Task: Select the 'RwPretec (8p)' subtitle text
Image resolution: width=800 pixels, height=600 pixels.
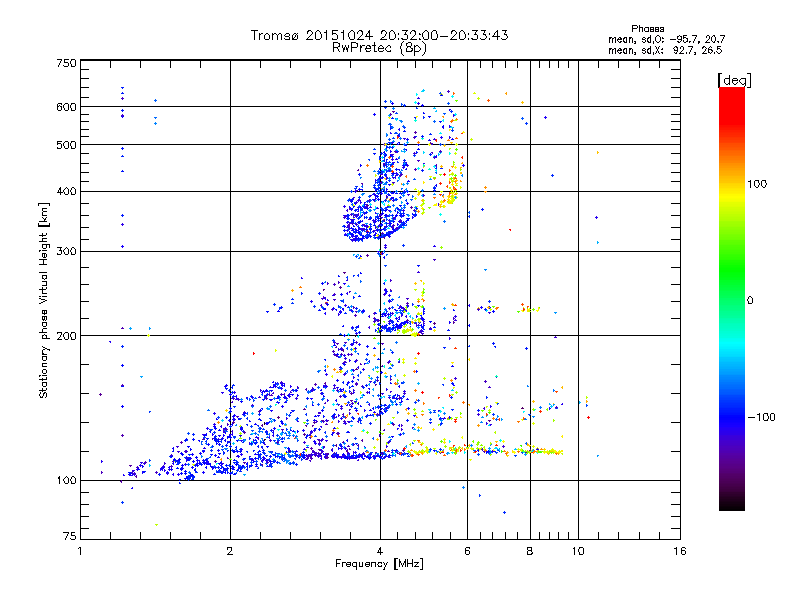Action: [379, 48]
